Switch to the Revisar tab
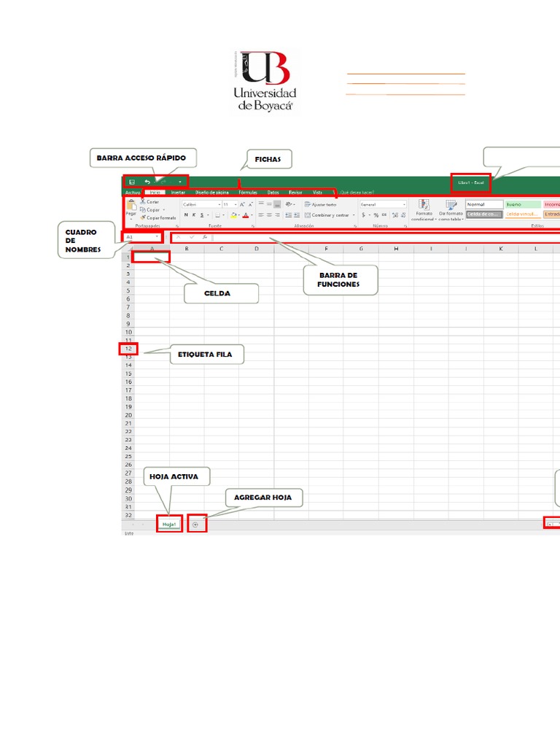The height and width of the screenshot is (747, 560). 295,192
